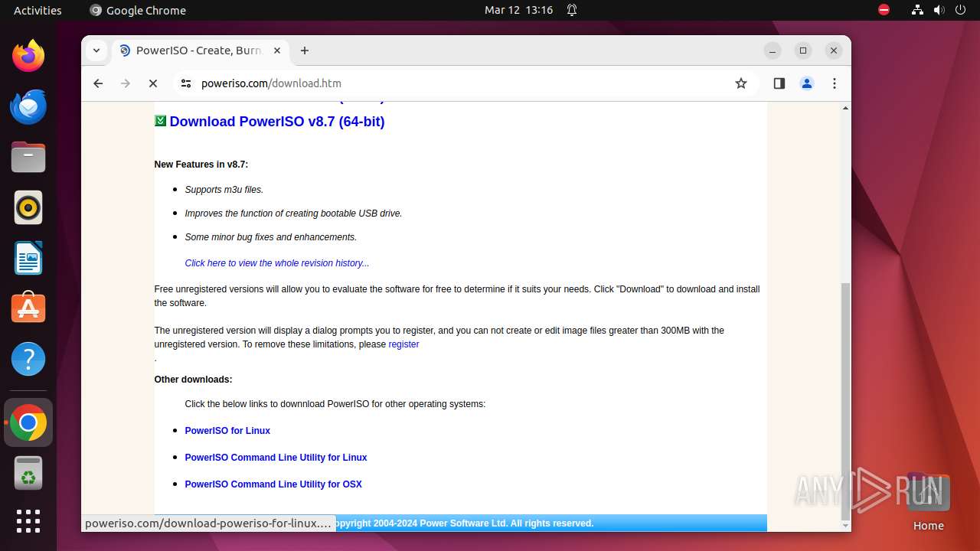Open a new tab with plus button
Screen dimensions: 980x551
tap(305, 51)
